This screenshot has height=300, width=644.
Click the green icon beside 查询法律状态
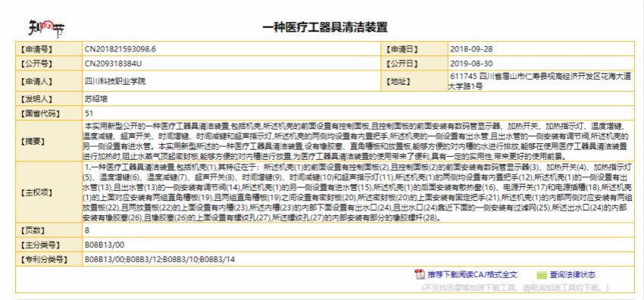coord(542,275)
